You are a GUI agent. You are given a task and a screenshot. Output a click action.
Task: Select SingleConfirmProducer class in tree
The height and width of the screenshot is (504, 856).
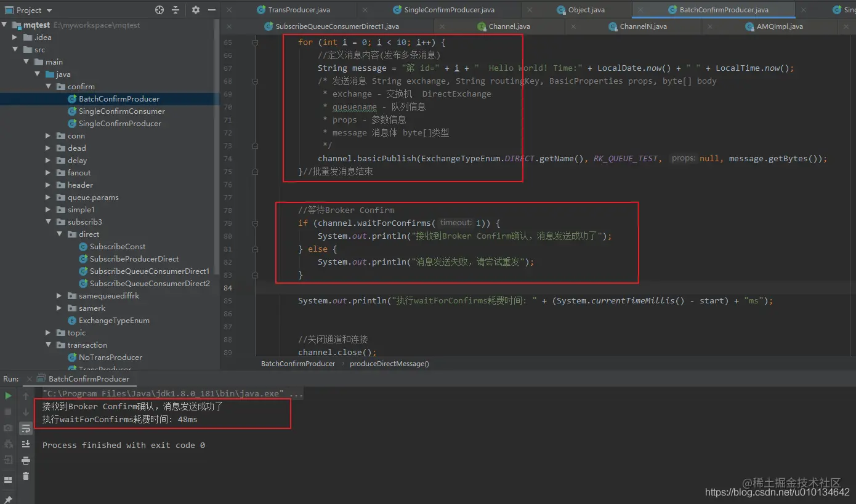click(120, 124)
